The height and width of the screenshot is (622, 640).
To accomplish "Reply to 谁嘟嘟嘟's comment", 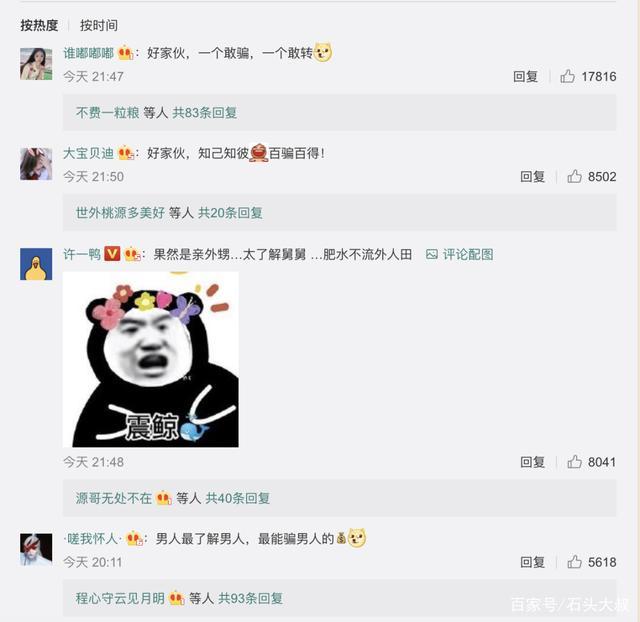I will point(525,76).
